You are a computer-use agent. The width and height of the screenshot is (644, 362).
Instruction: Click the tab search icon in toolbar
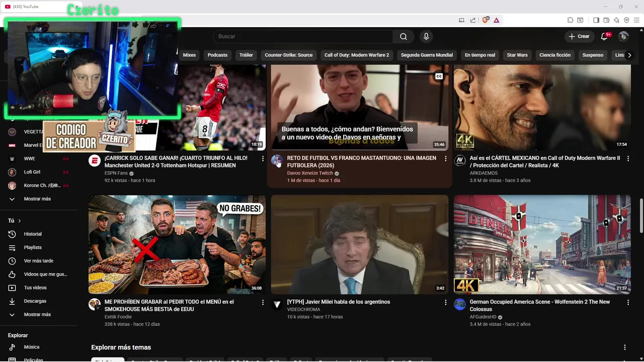coord(580,20)
